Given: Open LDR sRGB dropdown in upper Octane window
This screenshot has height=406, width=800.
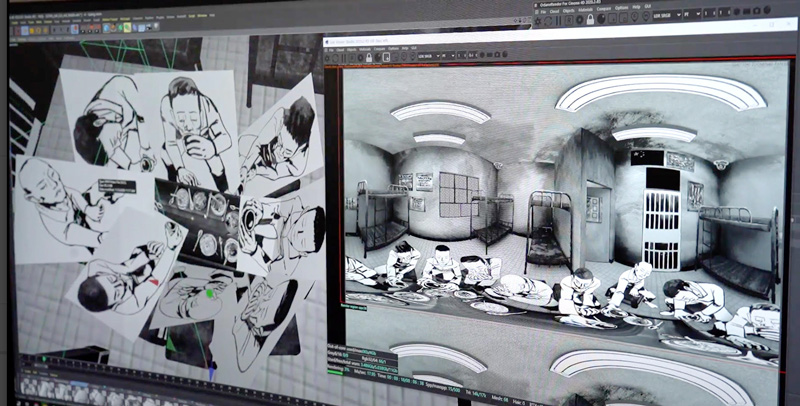Looking at the screenshot, I should pyautogui.click(x=667, y=15).
